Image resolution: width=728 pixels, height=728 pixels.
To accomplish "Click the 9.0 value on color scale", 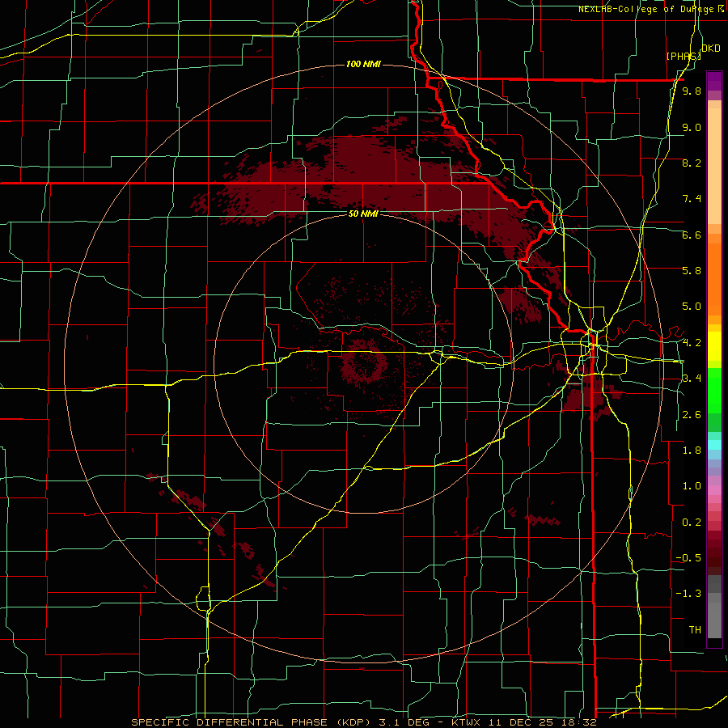I will (x=692, y=127).
